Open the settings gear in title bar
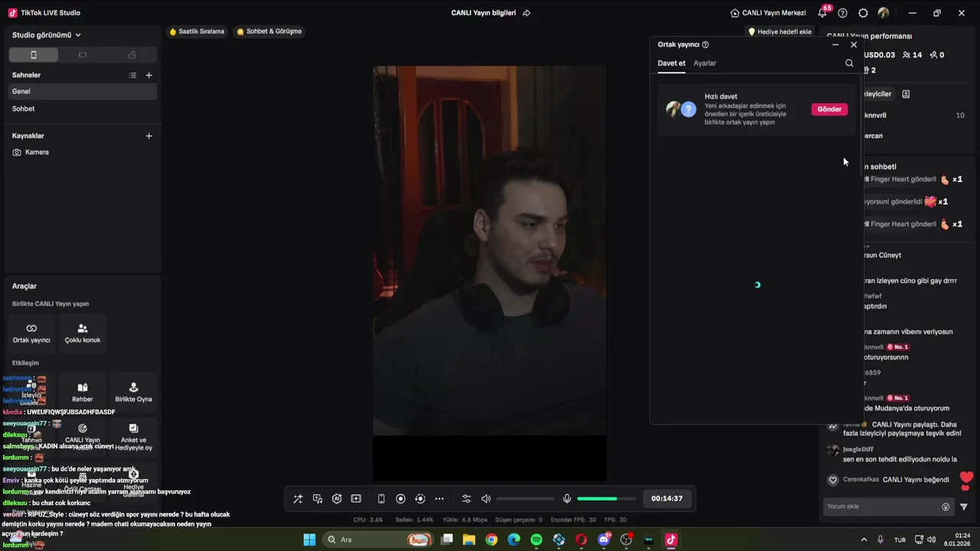Image resolution: width=980 pixels, height=551 pixels. coord(863,13)
